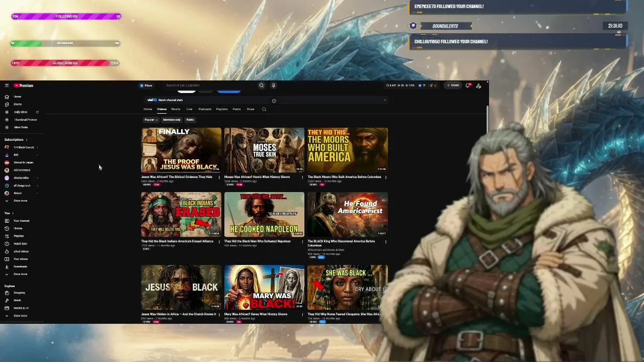
Task: Switch to the Playlists tab
Action: point(222,109)
